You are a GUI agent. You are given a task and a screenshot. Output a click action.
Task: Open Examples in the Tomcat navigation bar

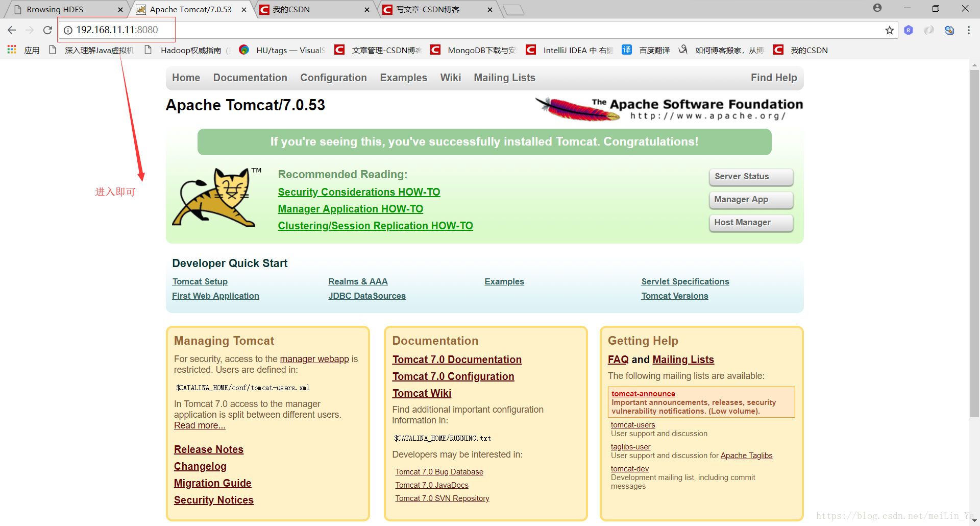click(403, 78)
